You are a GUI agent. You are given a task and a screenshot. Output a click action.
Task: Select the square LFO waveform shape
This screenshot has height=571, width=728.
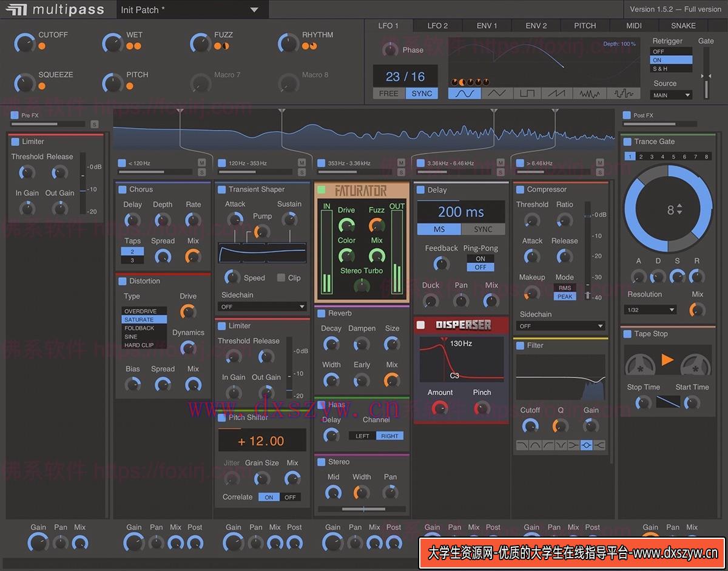point(528,93)
